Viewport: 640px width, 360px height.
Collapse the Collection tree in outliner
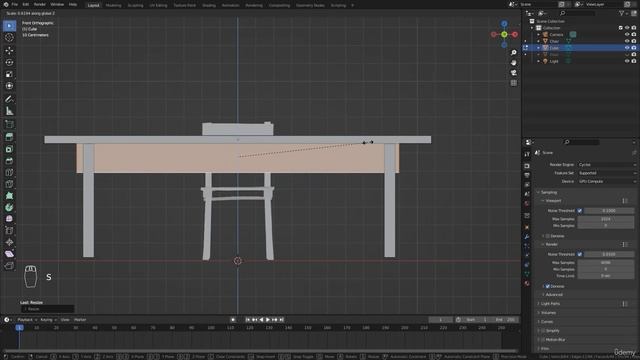pyautogui.click(x=532, y=28)
